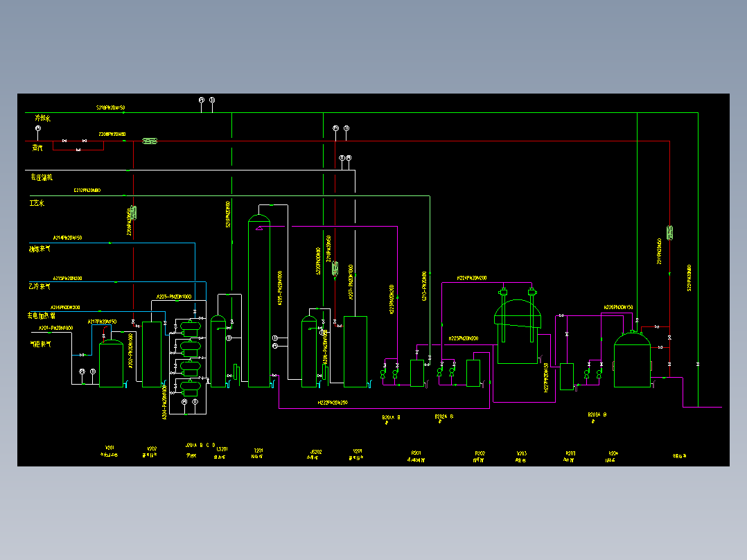Click the R203 equipment tag
Screen dimensions: 747x560
pyautogui.click(x=570, y=453)
